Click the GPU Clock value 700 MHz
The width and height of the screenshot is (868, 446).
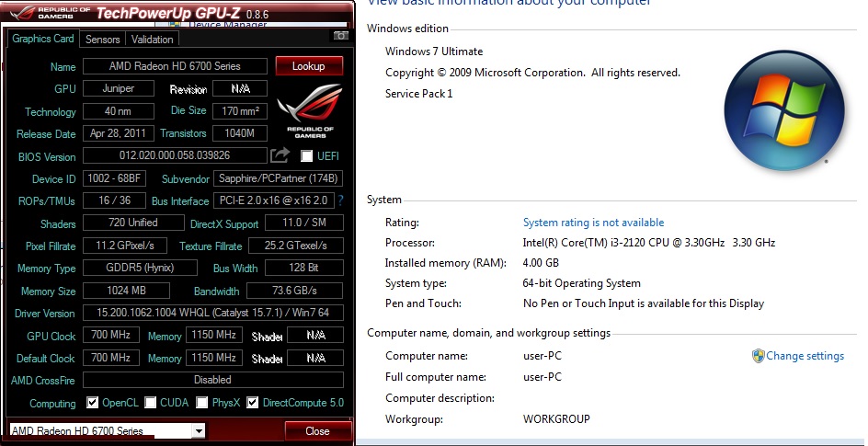click(x=111, y=335)
